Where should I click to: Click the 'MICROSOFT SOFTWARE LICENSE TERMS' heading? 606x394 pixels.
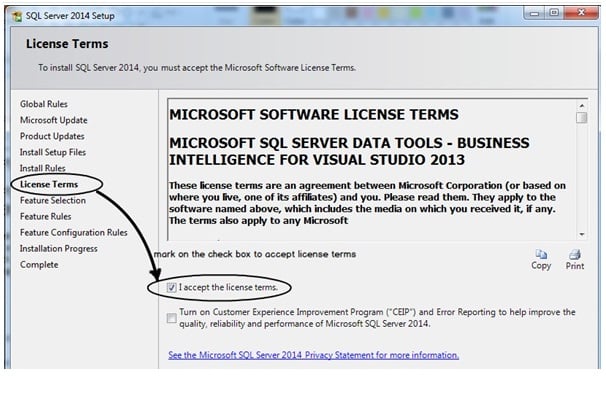pyautogui.click(x=314, y=115)
